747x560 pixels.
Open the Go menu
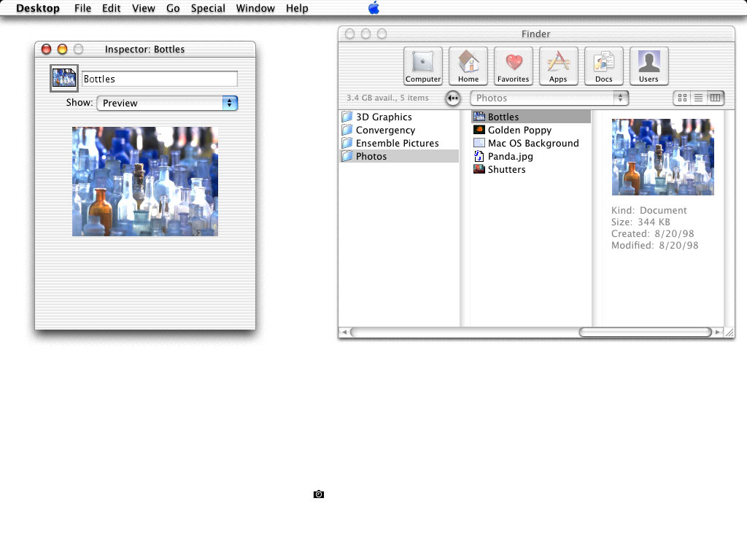tap(173, 8)
